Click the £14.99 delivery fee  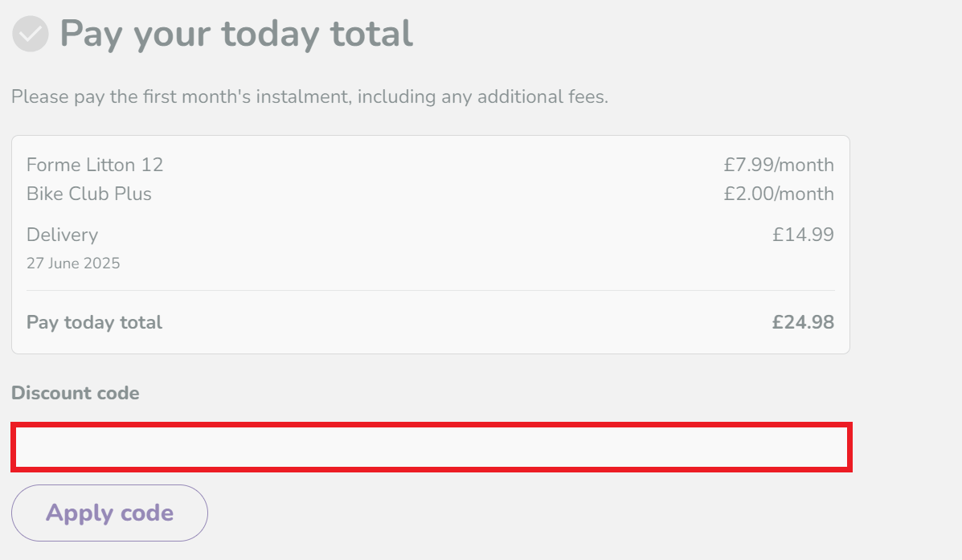pos(803,235)
